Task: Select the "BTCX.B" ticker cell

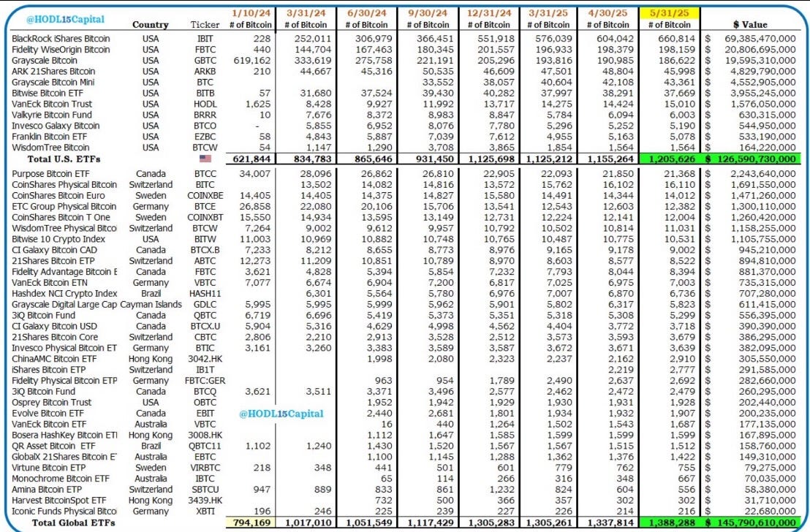Action: (x=205, y=250)
